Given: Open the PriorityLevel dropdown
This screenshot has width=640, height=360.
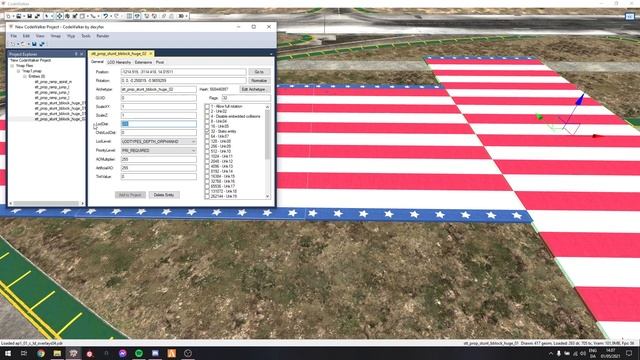Looking at the screenshot, I should pyautogui.click(x=158, y=151).
